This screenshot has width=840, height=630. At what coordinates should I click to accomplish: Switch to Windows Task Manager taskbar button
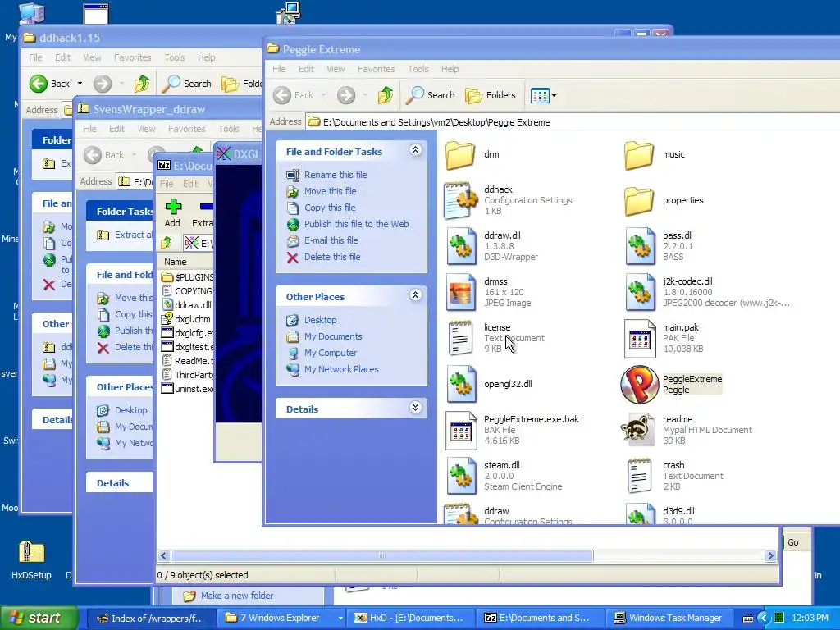click(x=669, y=619)
